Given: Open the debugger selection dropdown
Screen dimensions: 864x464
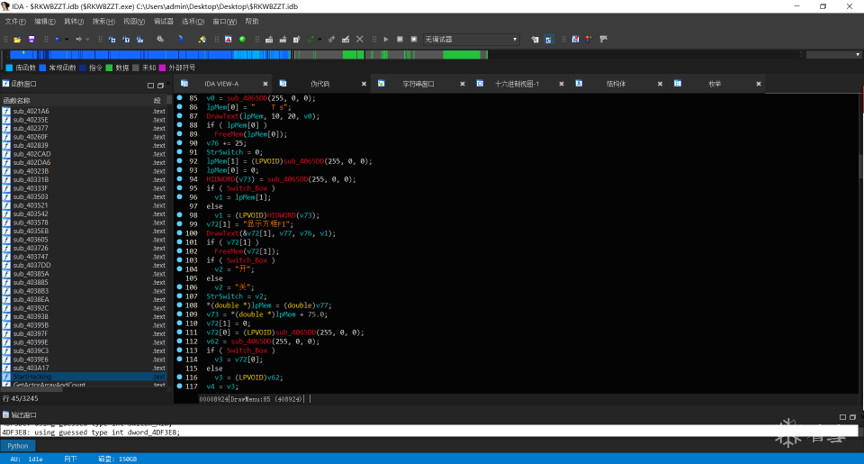Looking at the screenshot, I should (x=515, y=40).
